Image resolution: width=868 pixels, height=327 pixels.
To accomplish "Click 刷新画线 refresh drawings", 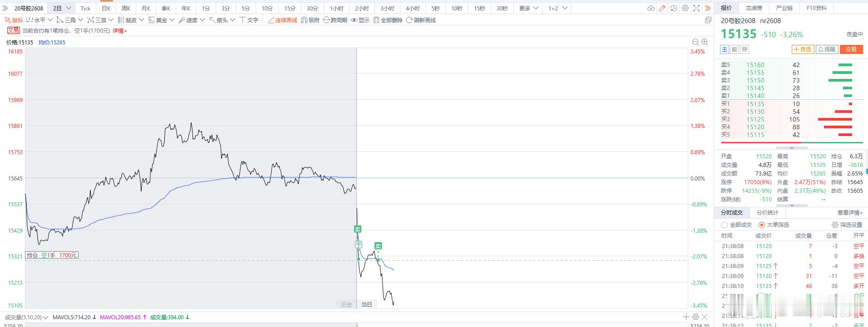I will click(421, 20).
